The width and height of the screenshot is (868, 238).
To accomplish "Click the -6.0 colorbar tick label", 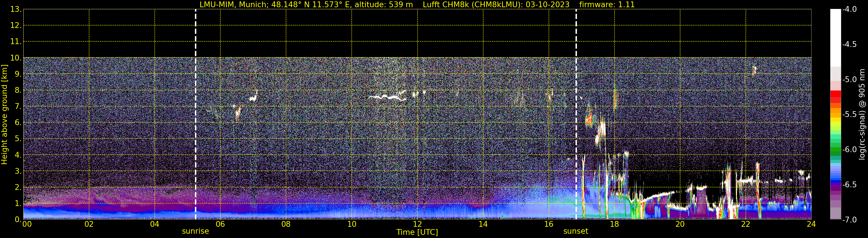I will (849, 150).
